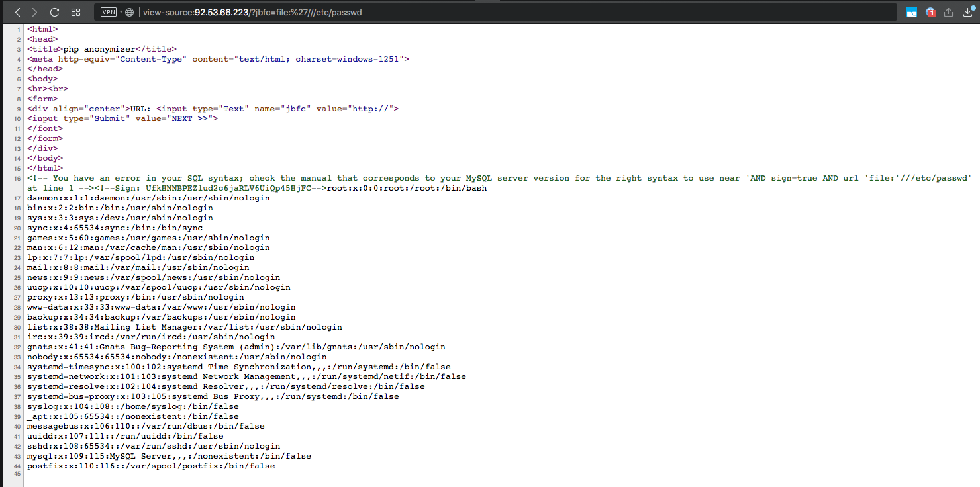The image size is (980, 487).
Task: Open the extension with red 1 badge
Action: (x=930, y=12)
